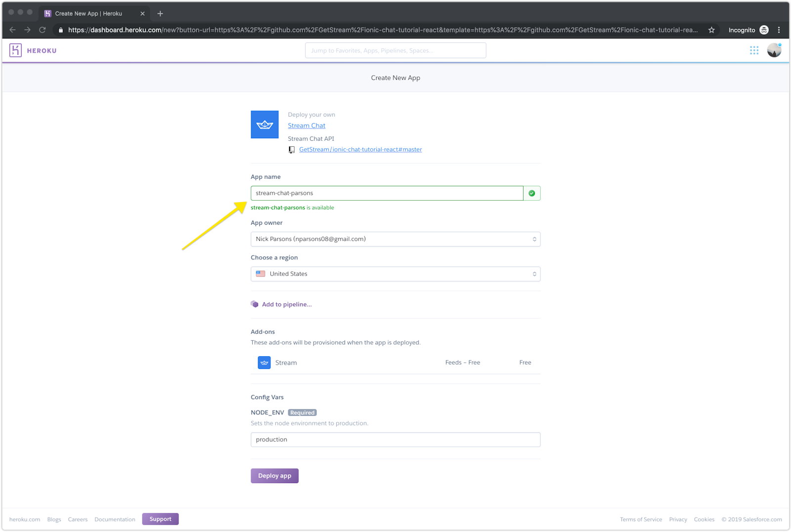Screen dimensions: 791x532
Task: Select the Create New App browser tab
Action: pyautogui.click(x=89, y=13)
